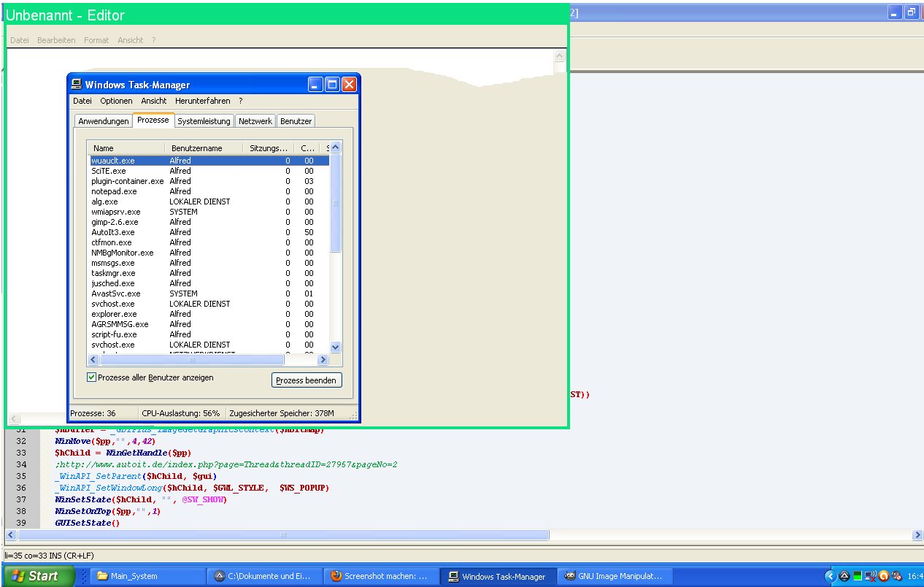924x587 pixels.
Task: Open Firefox 'Screenshot machen' taskbar item
Action: tap(380, 576)
